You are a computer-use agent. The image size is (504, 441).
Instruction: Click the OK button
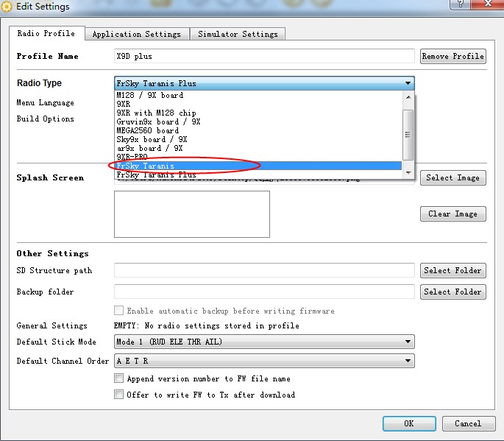tap(409, 423)
